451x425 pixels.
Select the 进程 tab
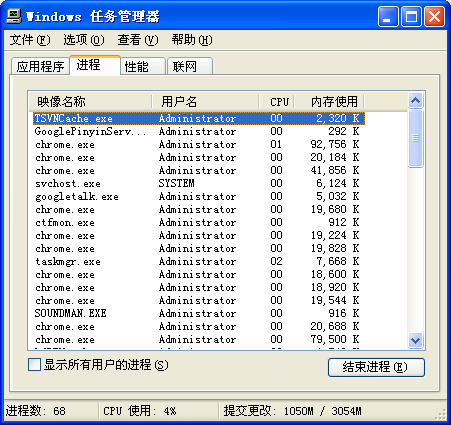(95, 65)
